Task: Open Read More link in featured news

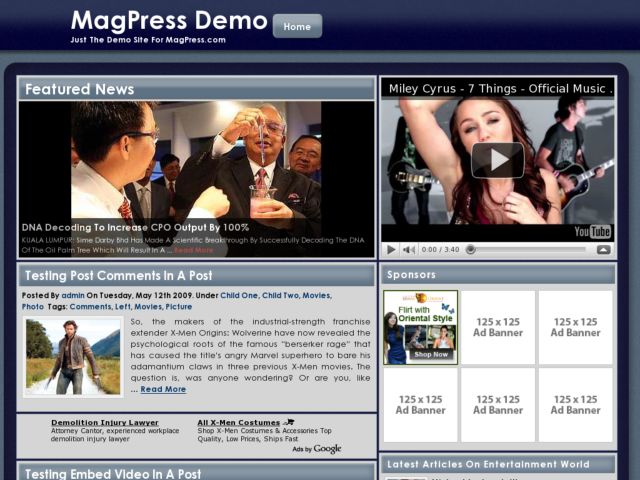Action: 193,250
